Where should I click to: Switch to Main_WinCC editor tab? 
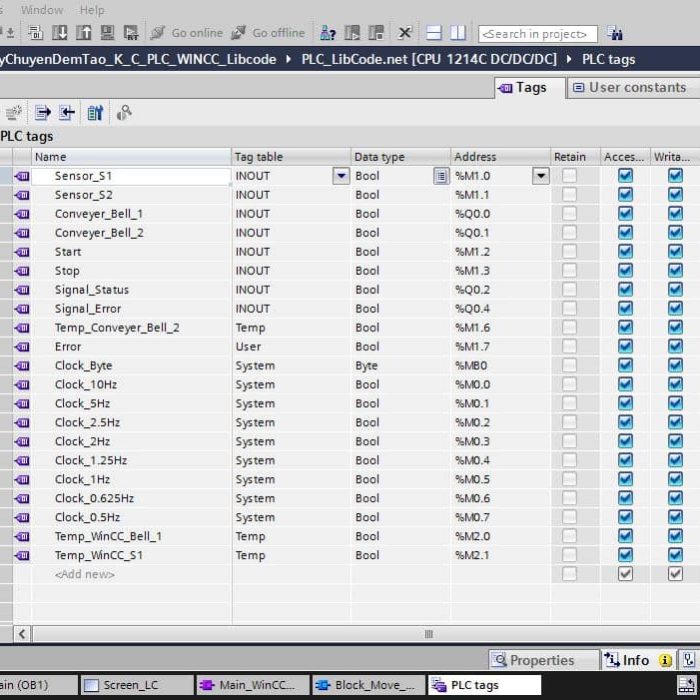pos(253,685)
